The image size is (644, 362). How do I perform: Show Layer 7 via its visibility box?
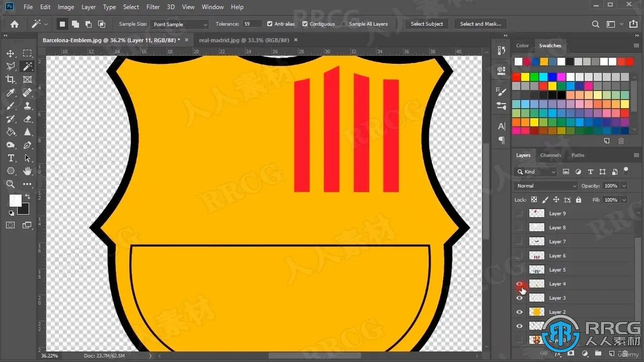[x=520, y=242]
